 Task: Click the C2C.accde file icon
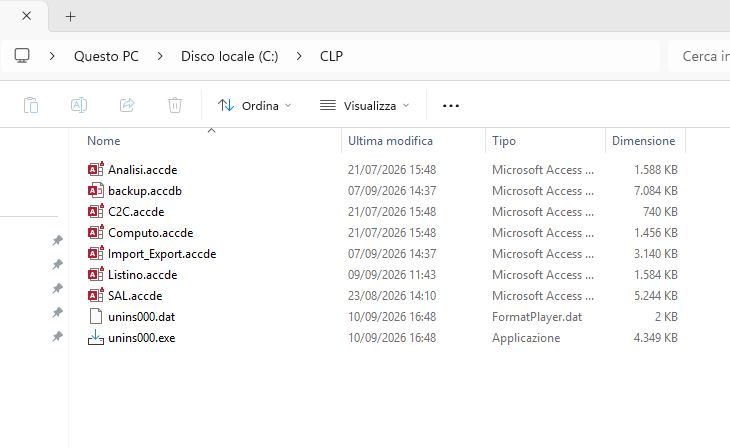95,211
